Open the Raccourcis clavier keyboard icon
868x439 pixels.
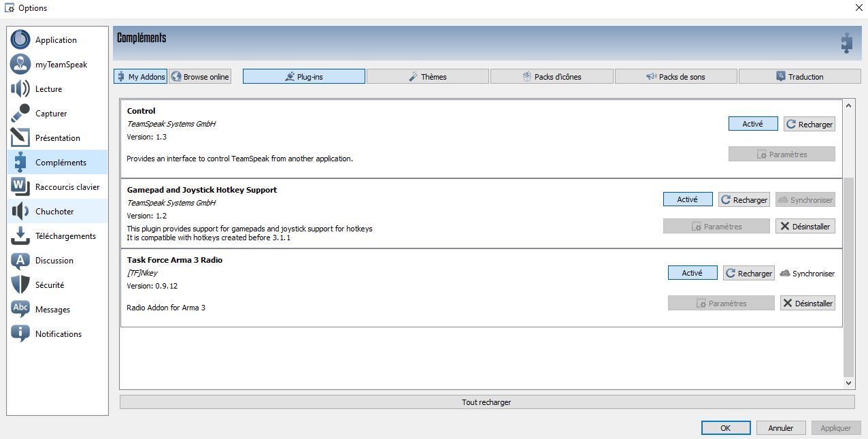pos(20,186)
